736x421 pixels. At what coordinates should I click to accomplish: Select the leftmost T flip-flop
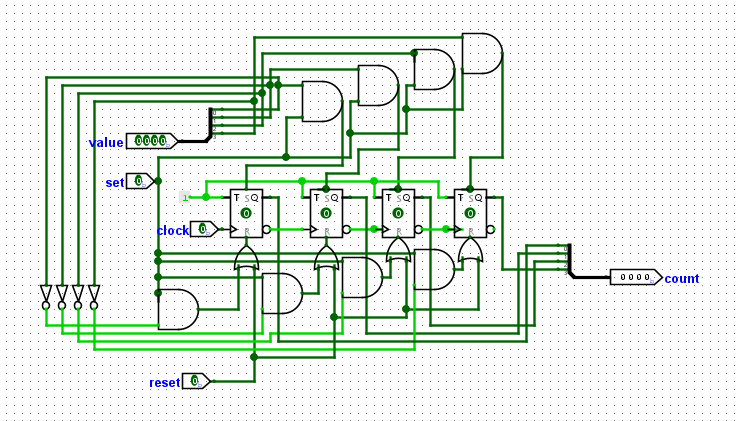(246, 214)
